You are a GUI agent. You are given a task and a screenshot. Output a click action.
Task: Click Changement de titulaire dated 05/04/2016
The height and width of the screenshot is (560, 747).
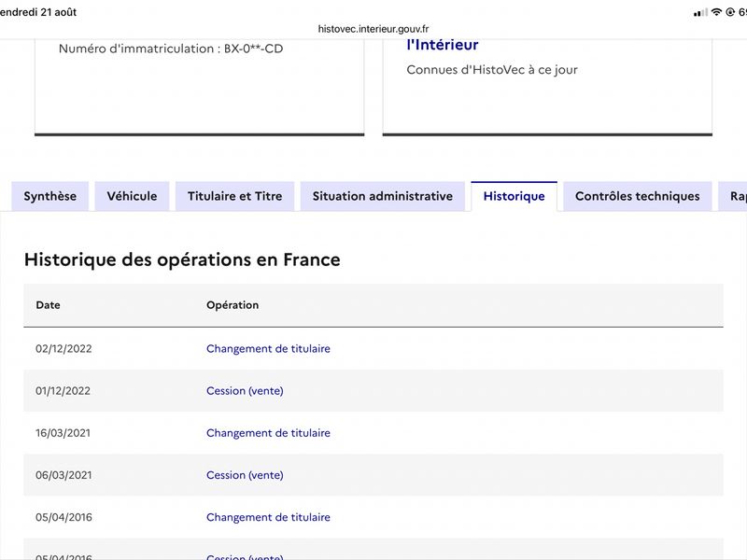tap(268, 517)
